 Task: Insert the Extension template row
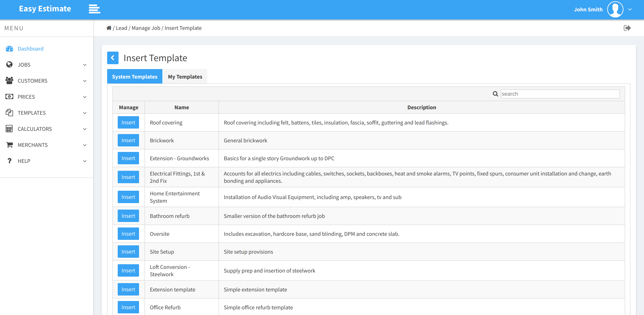128,289
